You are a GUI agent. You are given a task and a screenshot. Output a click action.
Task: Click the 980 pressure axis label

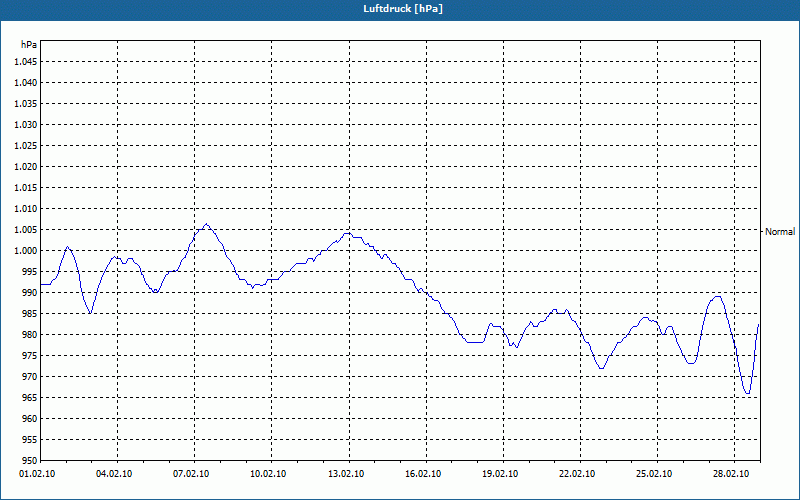(x=30, y=335)
